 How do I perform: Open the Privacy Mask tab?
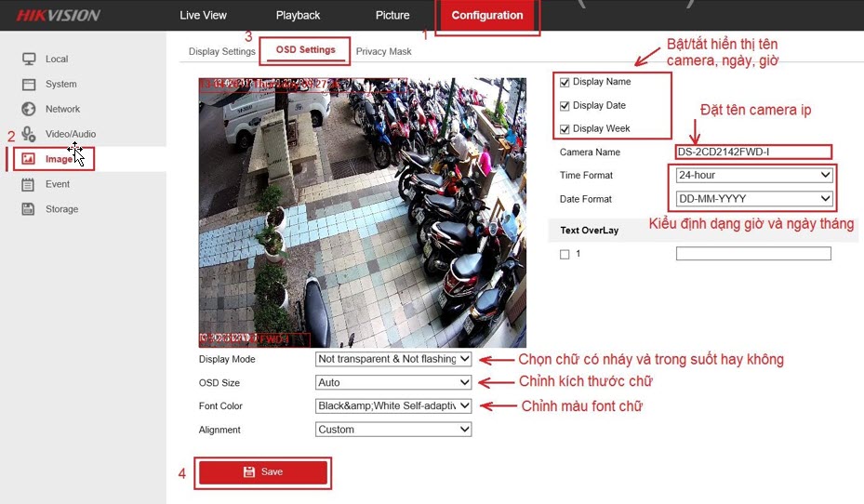click(x=383, y=51)
